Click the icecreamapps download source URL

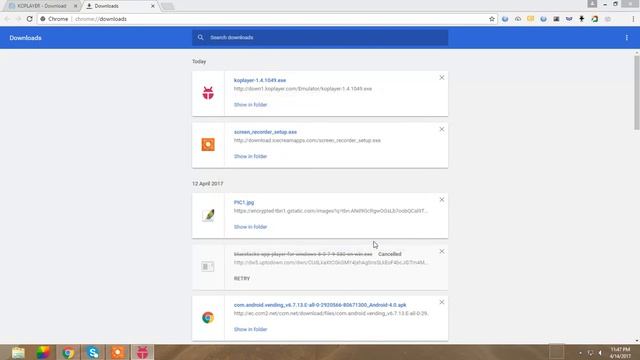[x=307, y=140]
